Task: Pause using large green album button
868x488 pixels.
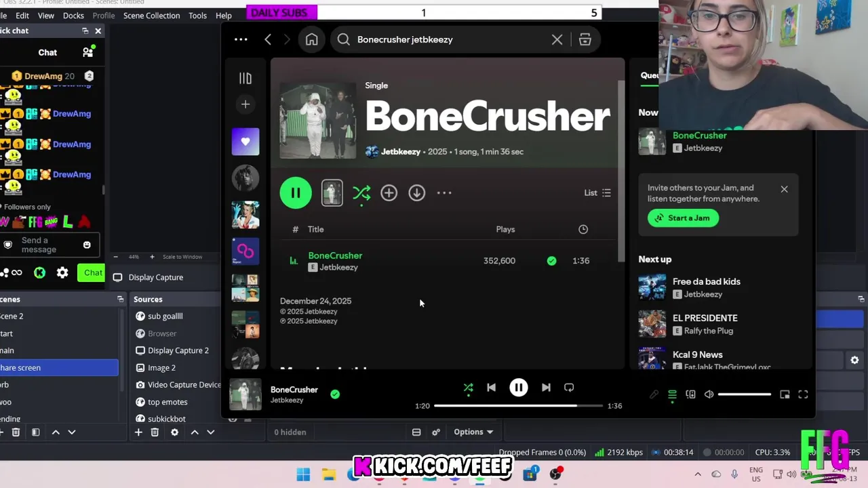Action: (x=296, y=193)
